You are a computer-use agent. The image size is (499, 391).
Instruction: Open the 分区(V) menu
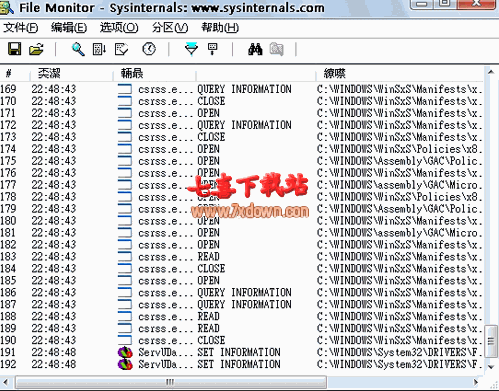point(170,28)
